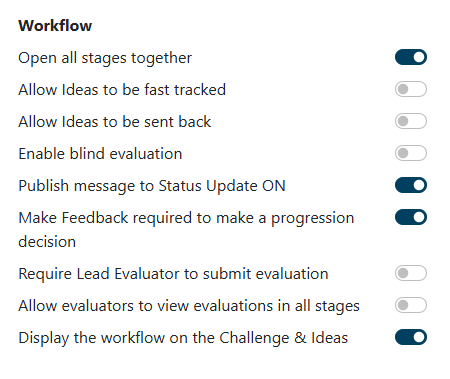Image resolution: width=450 pixels, height=379 pixels.
Task: Click the wrapped word decision under Feedback label
Action: click(47, 242)
